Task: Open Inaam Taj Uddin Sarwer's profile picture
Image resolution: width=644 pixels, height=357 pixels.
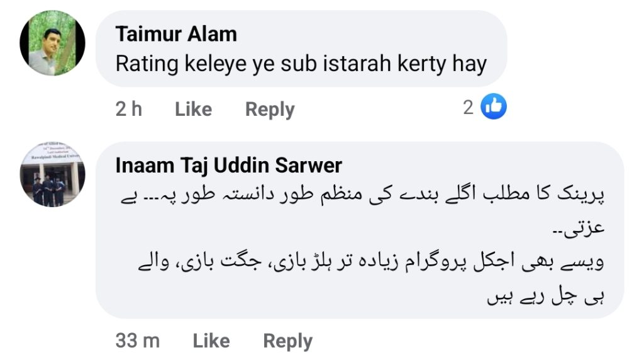Action: point(53,174)
